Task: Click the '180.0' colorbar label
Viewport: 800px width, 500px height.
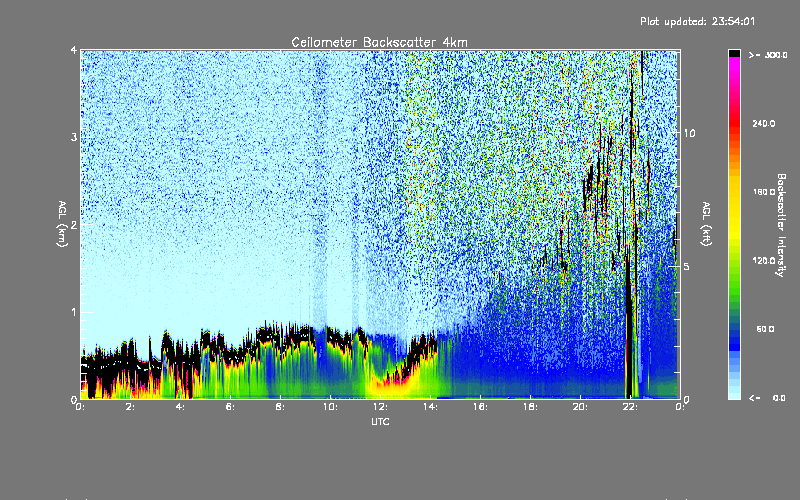Action: pos(763,192)
